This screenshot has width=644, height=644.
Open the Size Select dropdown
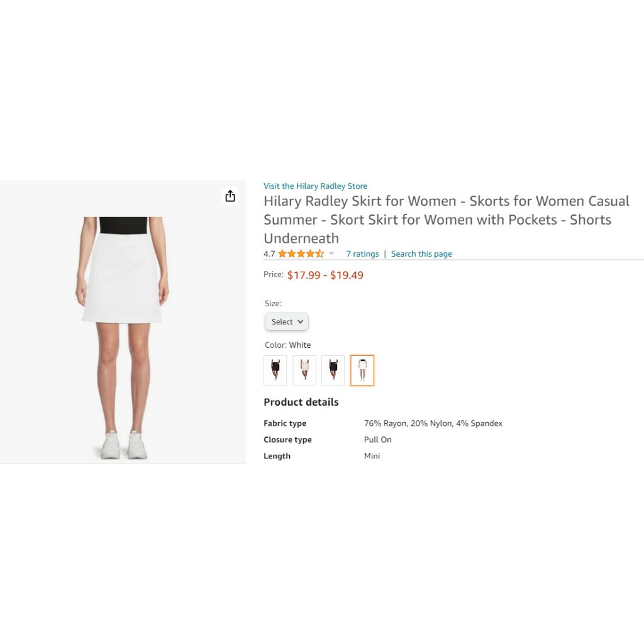coord(287,321)
